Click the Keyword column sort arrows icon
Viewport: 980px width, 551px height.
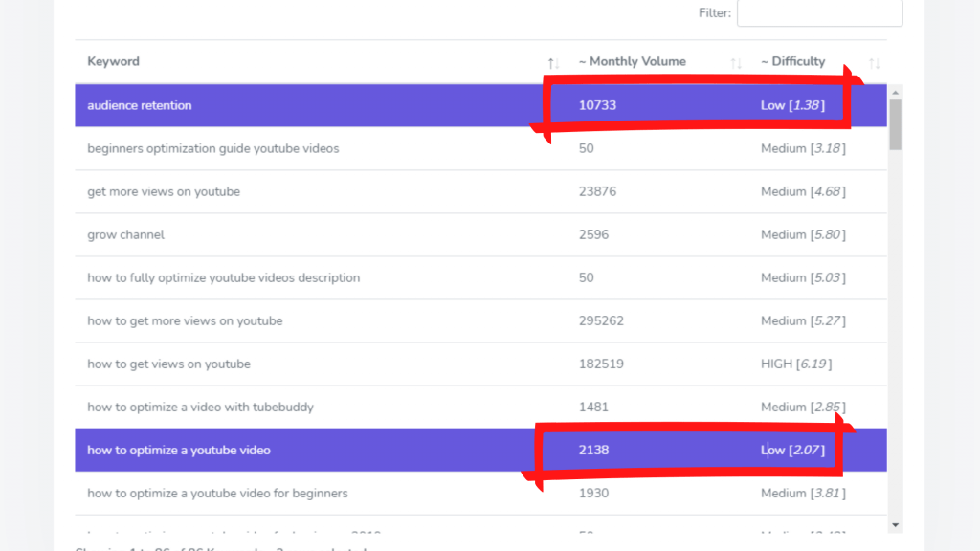[x=553, y=63]
